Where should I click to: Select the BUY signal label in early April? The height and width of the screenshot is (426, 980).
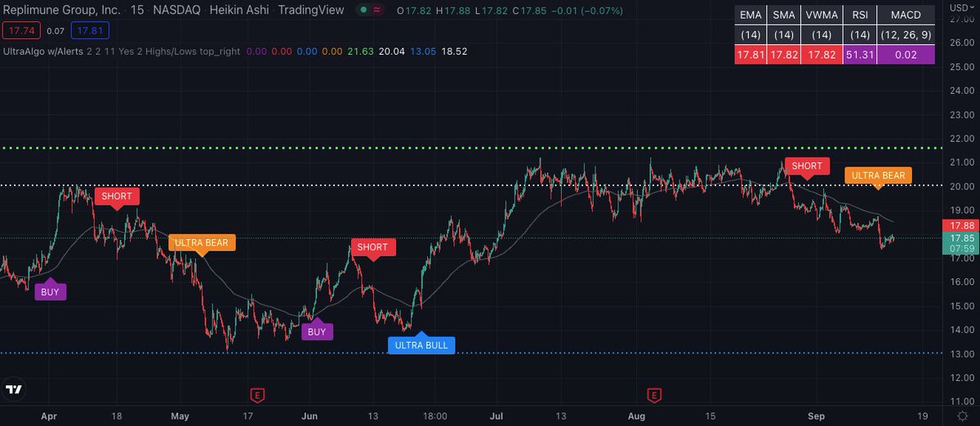tap(50, 291)
